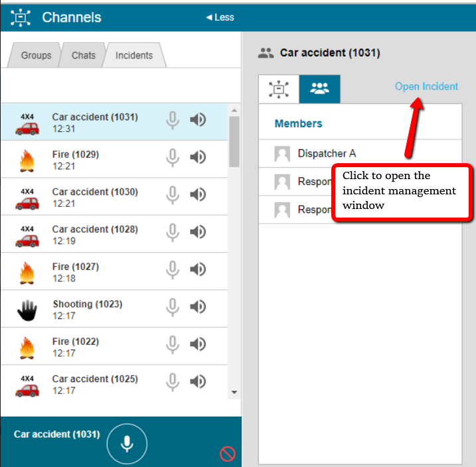Click the red prohibited icon at bottom
476x467 pixels.
coord(228,454)
